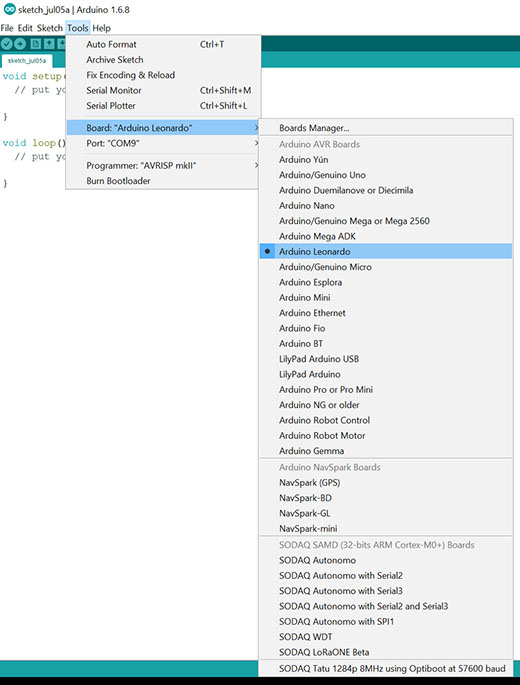
Task: Select SODAQ Tatu 1284p 8MHz board
Action: [386, 668]
